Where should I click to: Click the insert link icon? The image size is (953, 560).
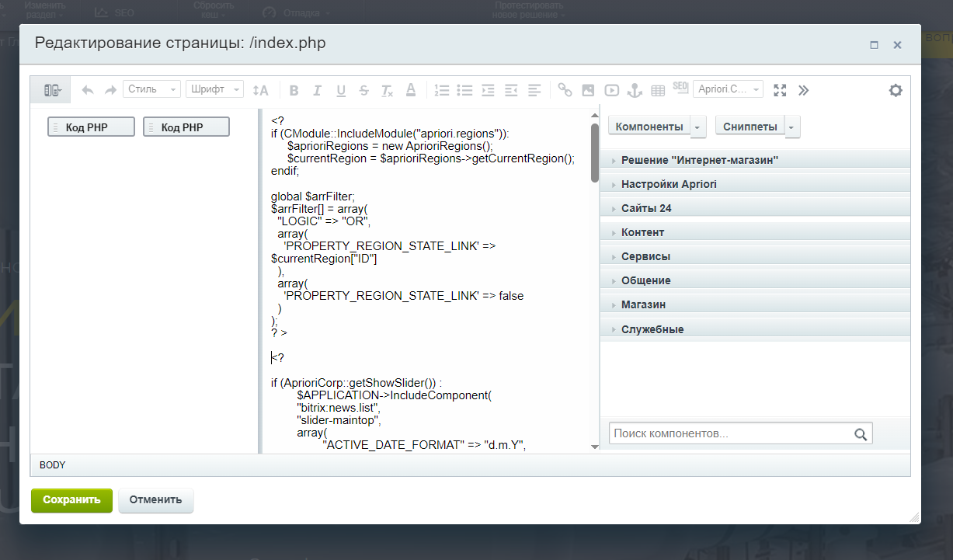click(x=565, y=90)
